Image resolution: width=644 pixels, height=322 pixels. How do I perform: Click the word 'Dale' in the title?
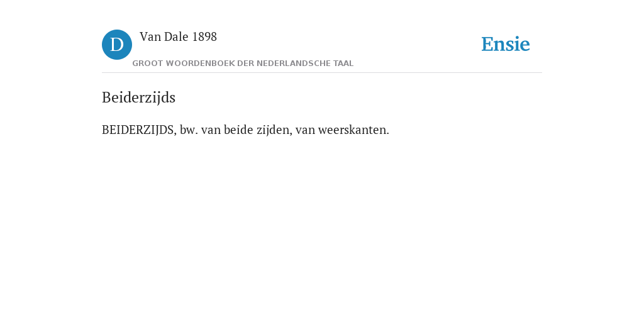click(x=177, y=37)
